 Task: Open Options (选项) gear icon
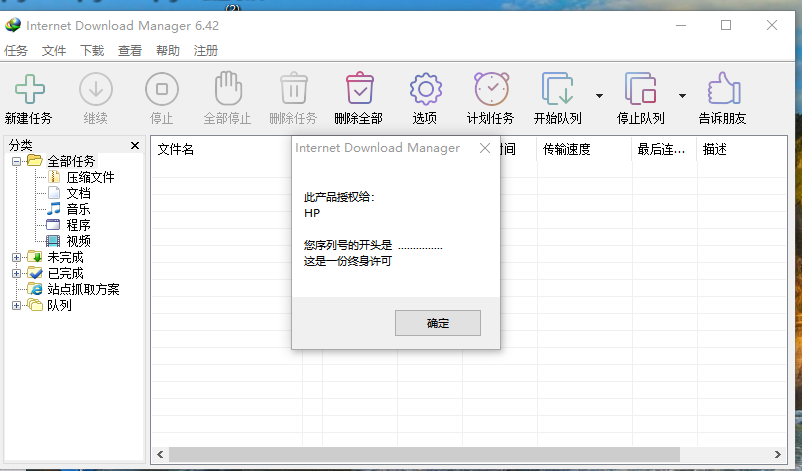point(426,89)
